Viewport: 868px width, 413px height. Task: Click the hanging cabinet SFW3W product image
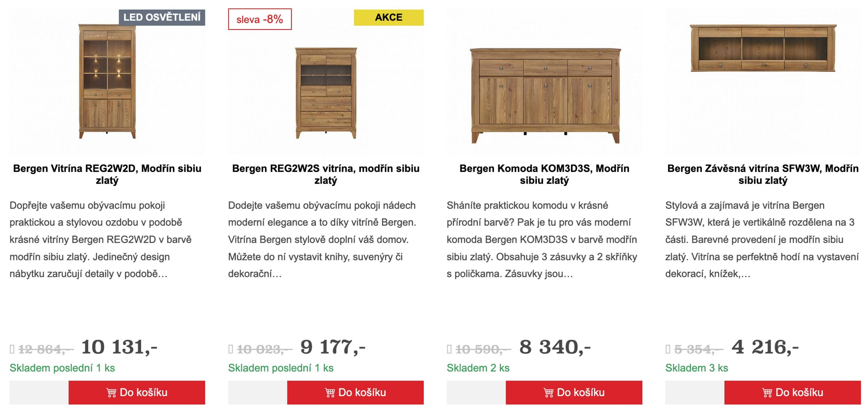click(763, 48)
